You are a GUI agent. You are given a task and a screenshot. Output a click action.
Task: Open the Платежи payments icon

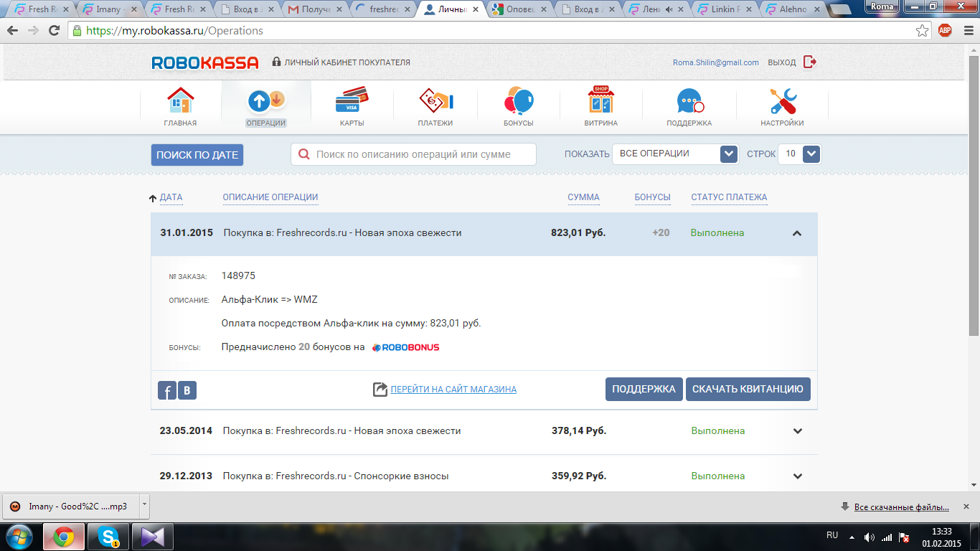(x=435, y=100)
